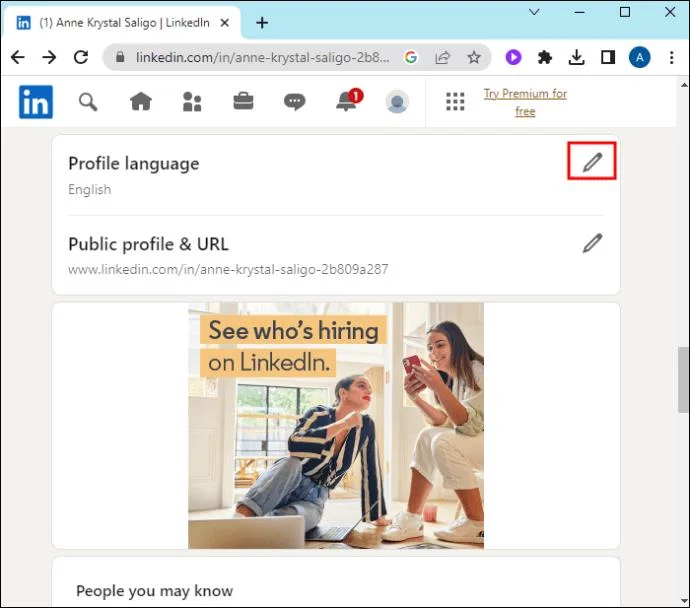Open the Messaging speech bubble icon

tap(294, 102)
